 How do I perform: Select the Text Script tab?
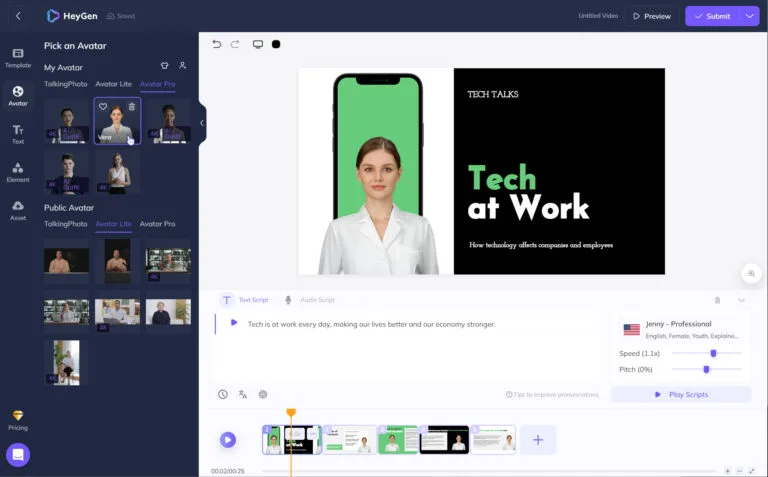click(244, 300)
